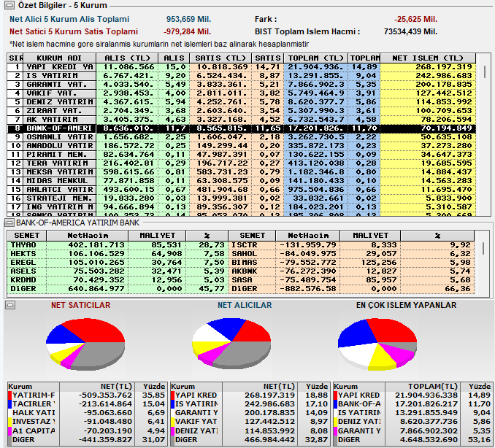Click blue swatch beside TACIRLER in sellers legend
The width and height of the screenshot is (495, 448).
pyautogui.click(x=9, y=404)
